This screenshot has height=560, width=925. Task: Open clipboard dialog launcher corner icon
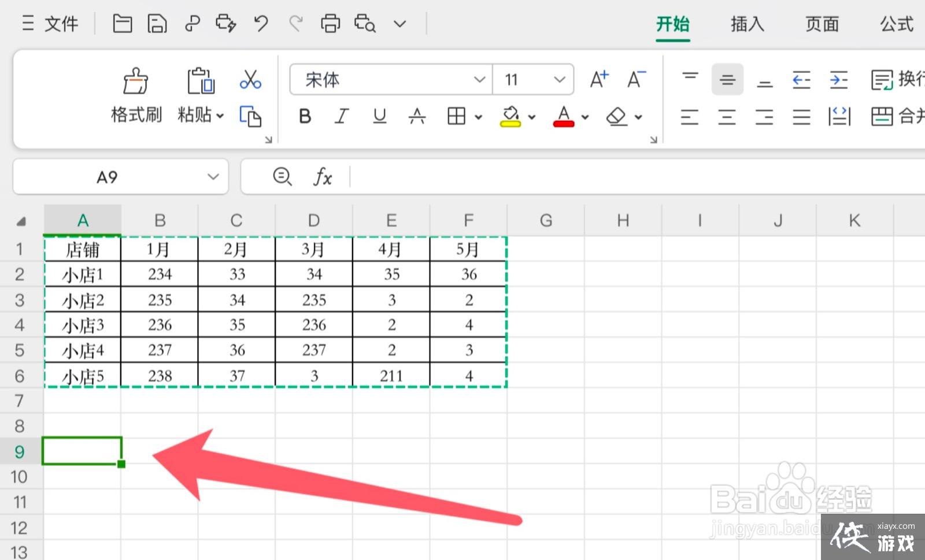point(268,139)
